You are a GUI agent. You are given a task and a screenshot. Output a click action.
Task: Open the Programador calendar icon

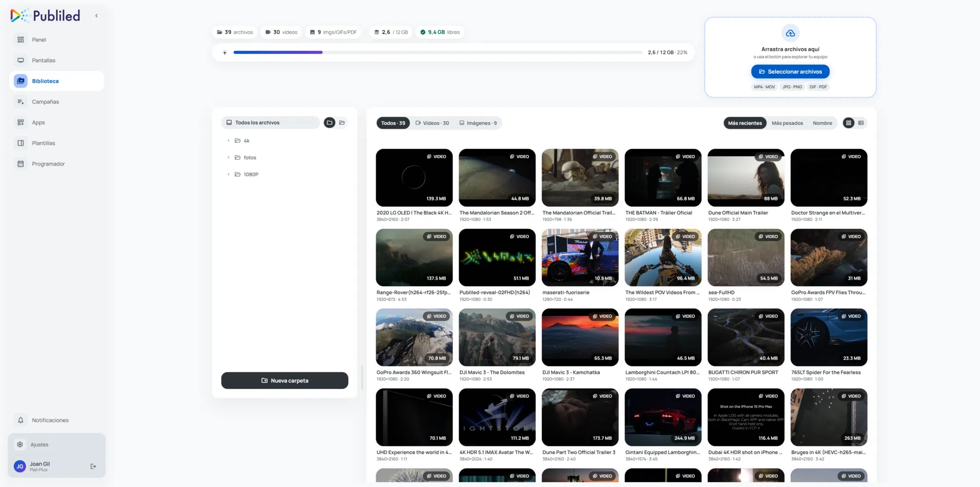pos(21,164)
